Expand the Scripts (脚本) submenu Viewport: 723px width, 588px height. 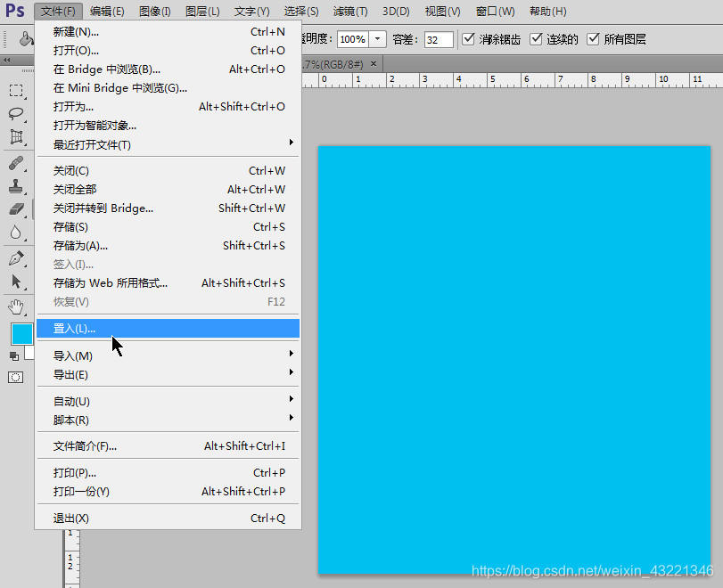point(168,420)
